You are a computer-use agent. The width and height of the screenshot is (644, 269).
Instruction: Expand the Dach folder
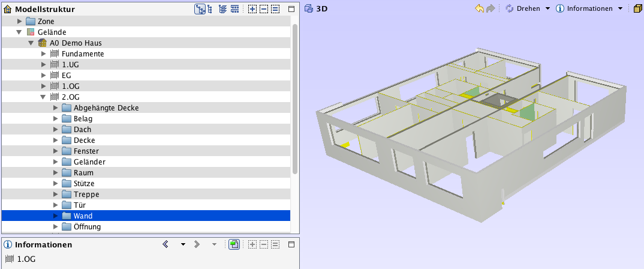[55, 129]
